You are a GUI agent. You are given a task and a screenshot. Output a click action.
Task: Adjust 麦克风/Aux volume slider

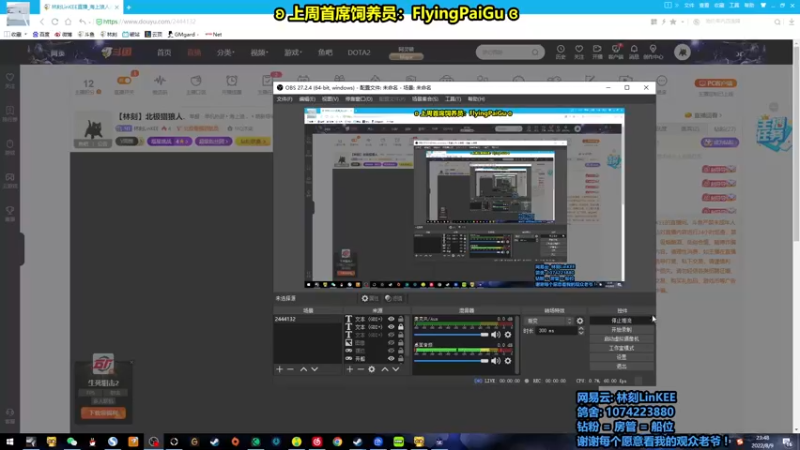[x=451, y=335]
